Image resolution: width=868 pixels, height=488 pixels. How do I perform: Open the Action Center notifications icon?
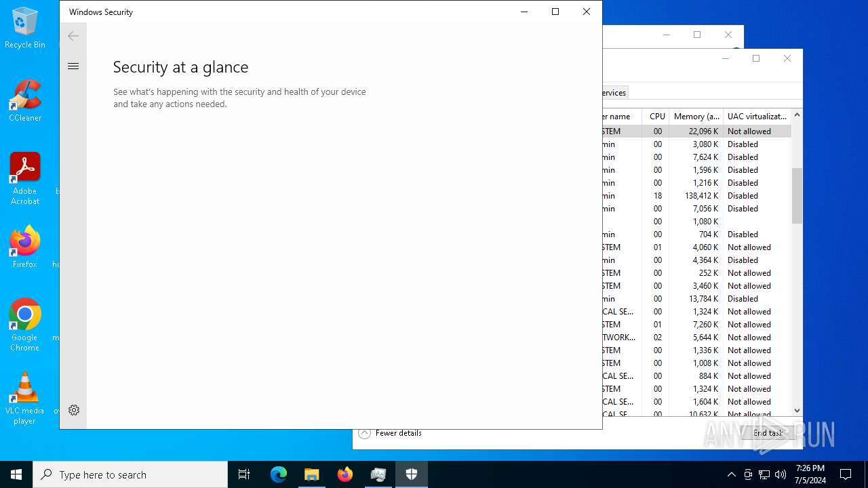coord(846,474)
